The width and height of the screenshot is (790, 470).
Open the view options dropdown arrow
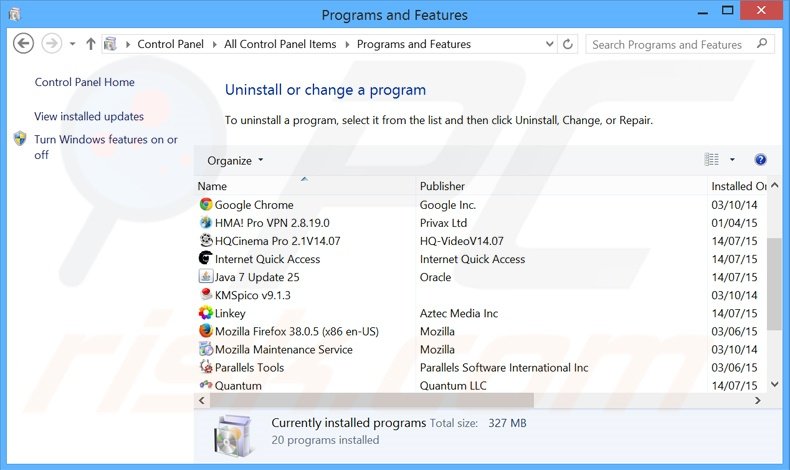tap(732, 160)
